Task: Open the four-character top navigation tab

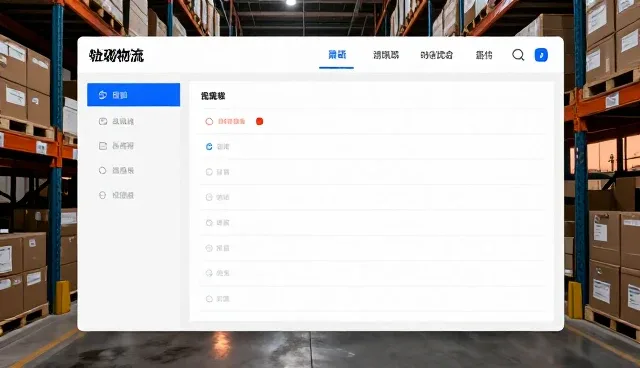Action: (437, 55)
